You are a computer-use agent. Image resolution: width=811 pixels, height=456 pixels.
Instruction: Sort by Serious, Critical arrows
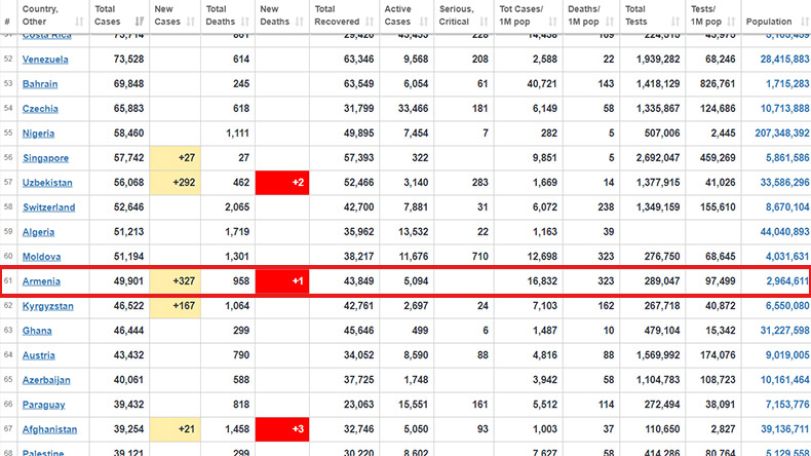click(484, 22)
